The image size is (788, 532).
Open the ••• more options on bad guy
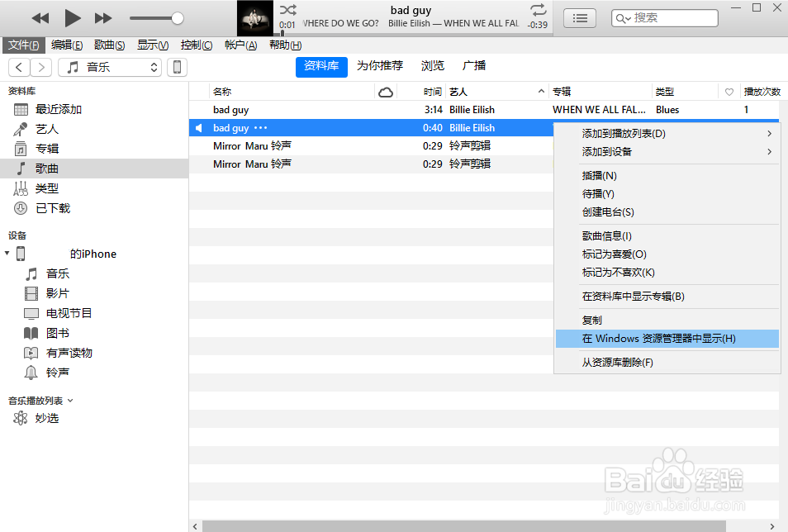point(260,128)
